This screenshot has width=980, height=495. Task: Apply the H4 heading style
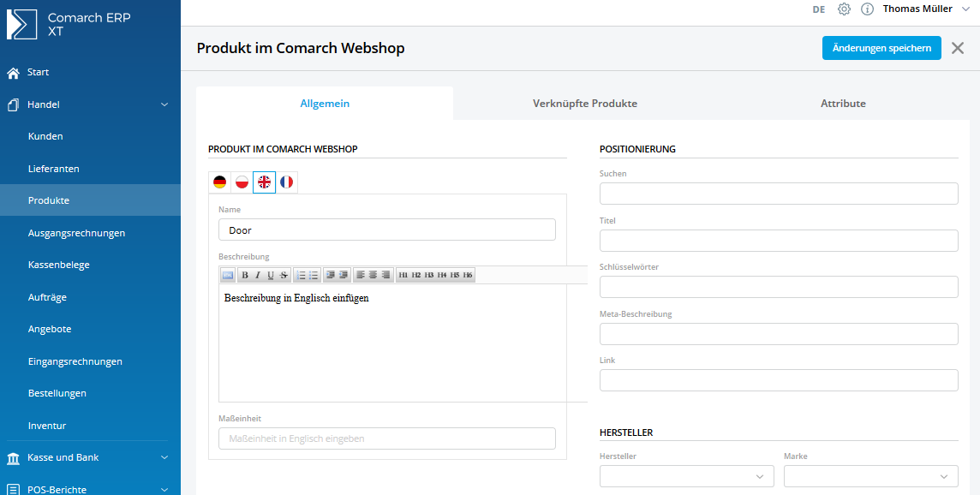442,275
